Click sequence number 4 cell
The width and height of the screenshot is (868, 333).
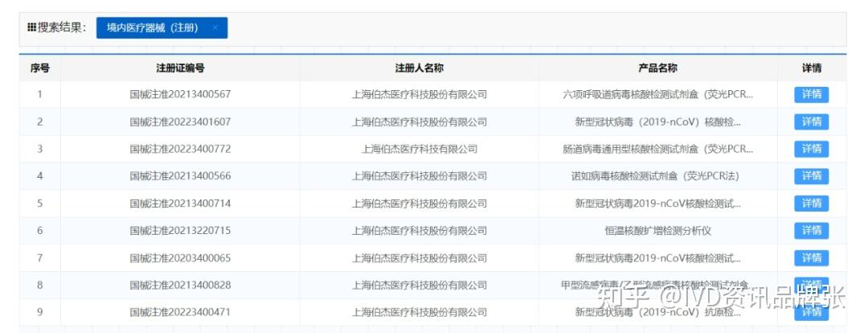pyautogui.click(x=40, y=176)
